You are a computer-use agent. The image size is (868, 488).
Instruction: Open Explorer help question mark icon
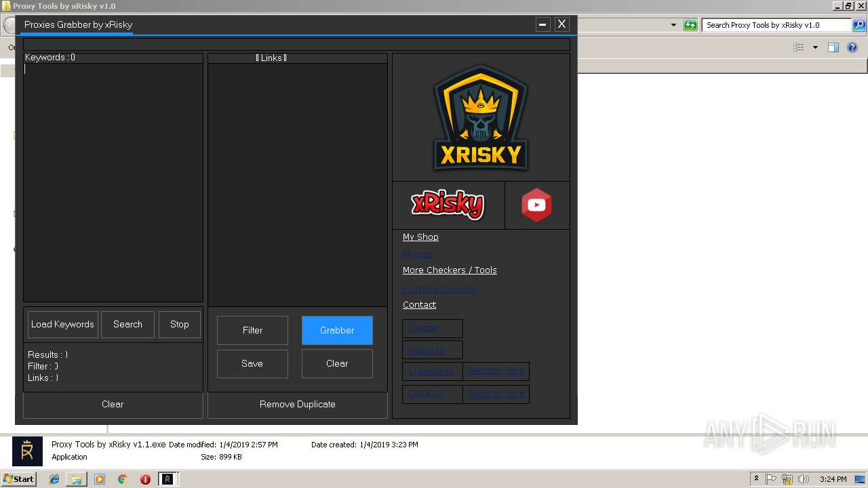[853, 47]
